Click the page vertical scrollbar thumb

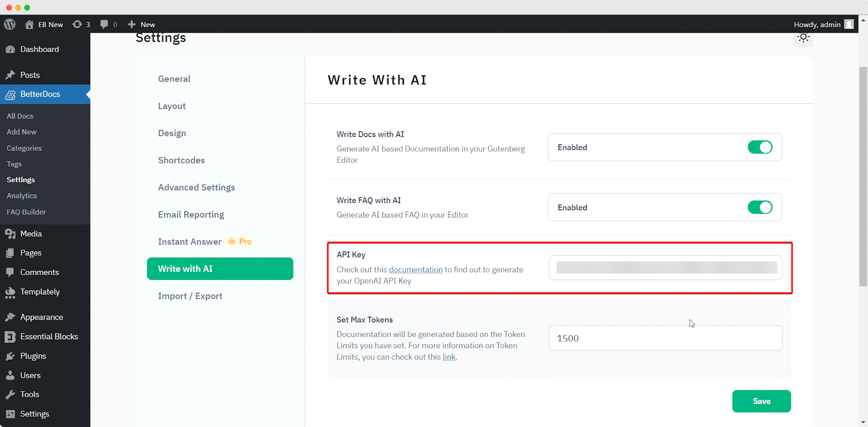click(863, 176)
